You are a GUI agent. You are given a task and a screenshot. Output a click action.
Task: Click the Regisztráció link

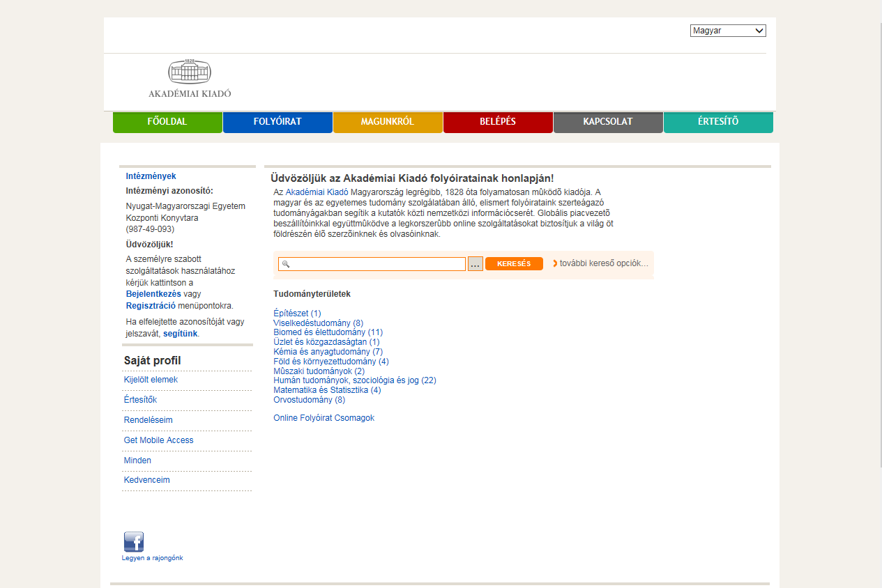point(151,306)
